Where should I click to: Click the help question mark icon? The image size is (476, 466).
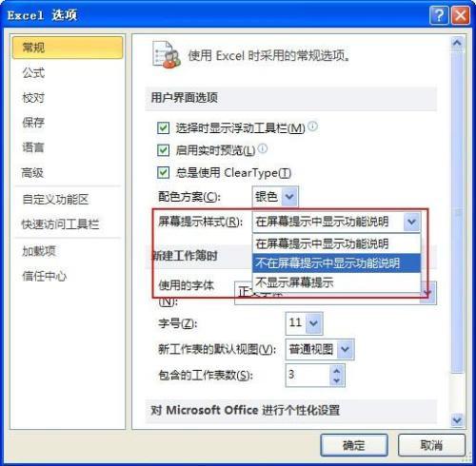(439, 15)
